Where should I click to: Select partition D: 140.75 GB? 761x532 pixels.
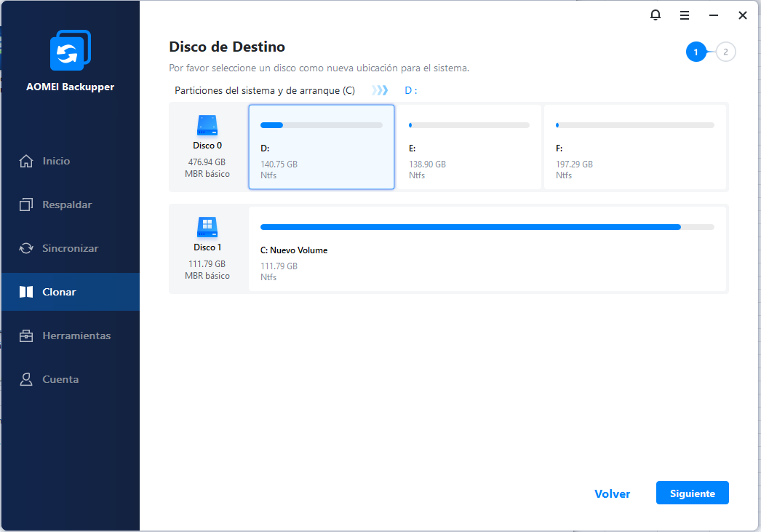322,146
